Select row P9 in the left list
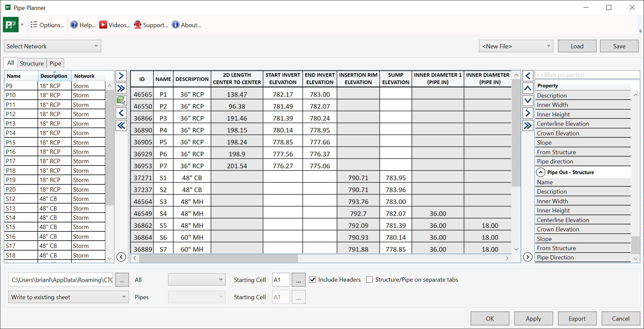 pos(55,86)
